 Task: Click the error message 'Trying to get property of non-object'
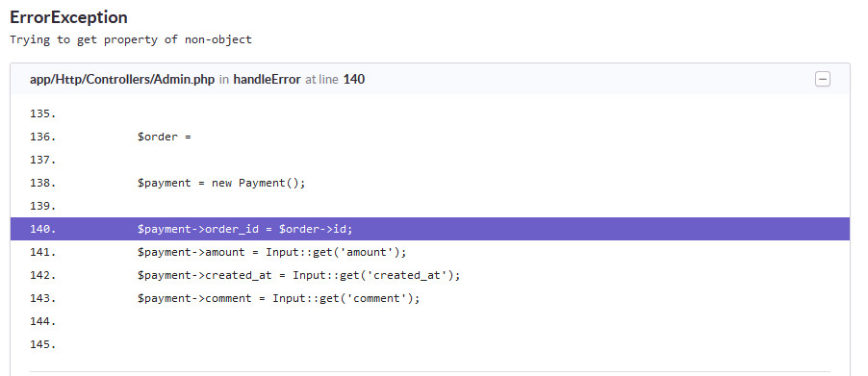pos(131,39)
